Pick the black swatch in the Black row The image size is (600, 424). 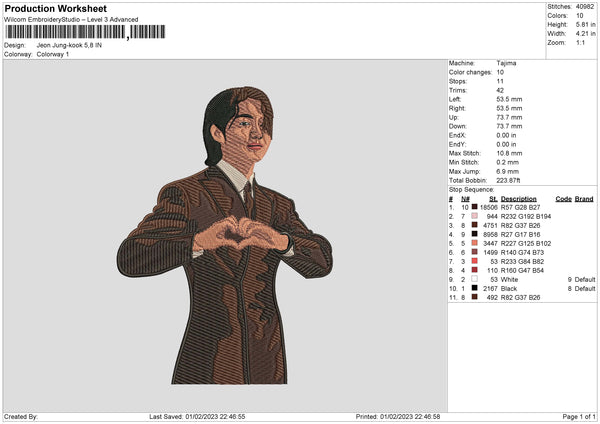pos(474,288)
